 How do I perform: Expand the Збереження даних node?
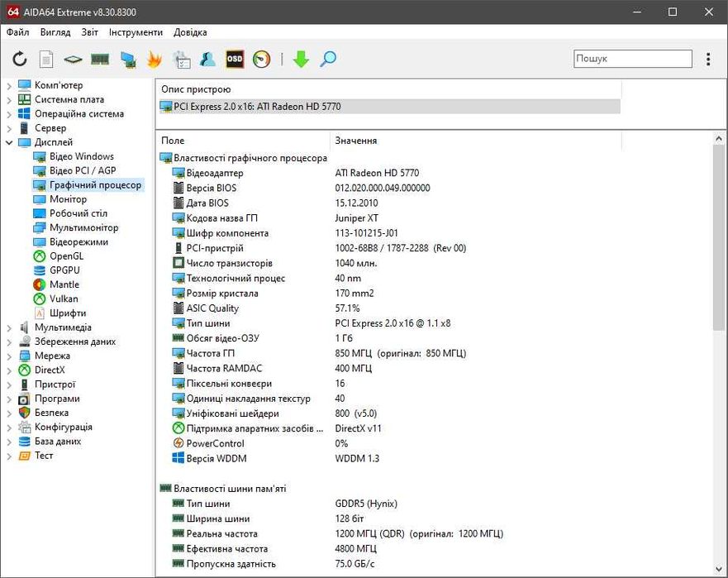[9, 342]
